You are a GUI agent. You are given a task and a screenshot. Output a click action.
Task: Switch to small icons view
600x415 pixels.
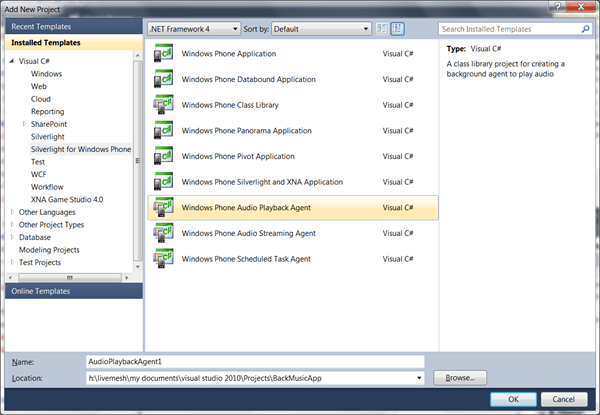(382, 29)
